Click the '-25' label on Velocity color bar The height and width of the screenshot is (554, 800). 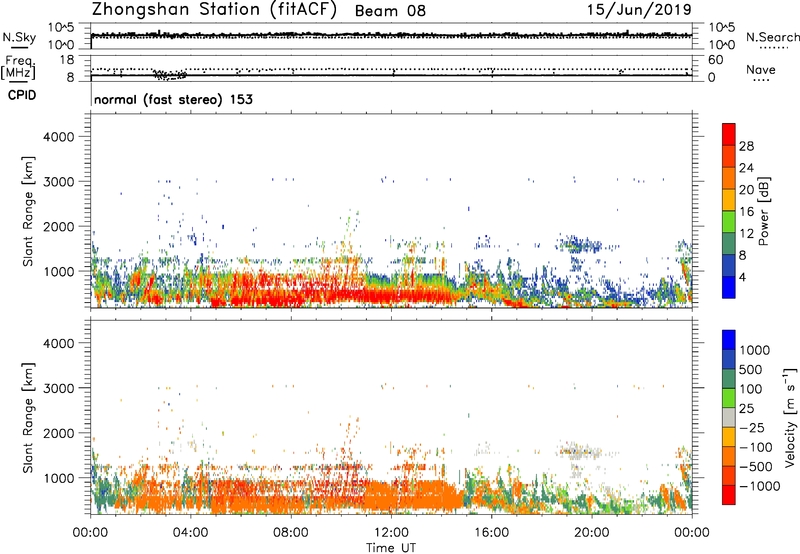[x=753, y=427]
